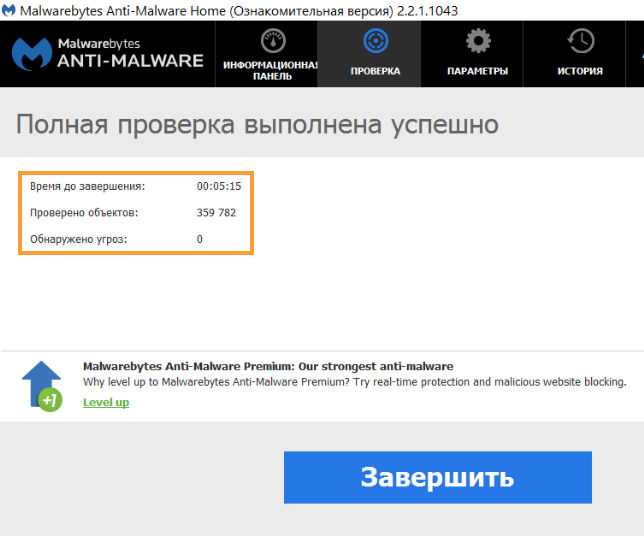Click the Malwarebytes Anti-Malware logo
This screenshot has height=536, width=644.
tap(108, 54)
